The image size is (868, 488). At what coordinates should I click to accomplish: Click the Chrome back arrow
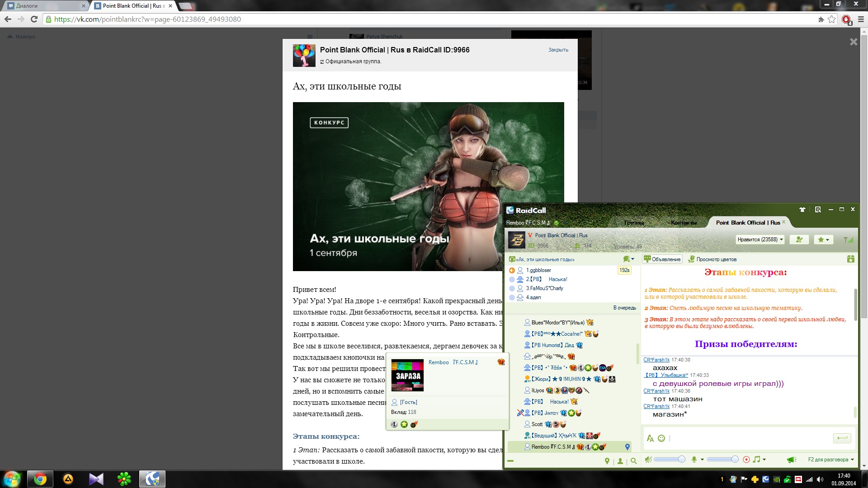pos(8,19)
